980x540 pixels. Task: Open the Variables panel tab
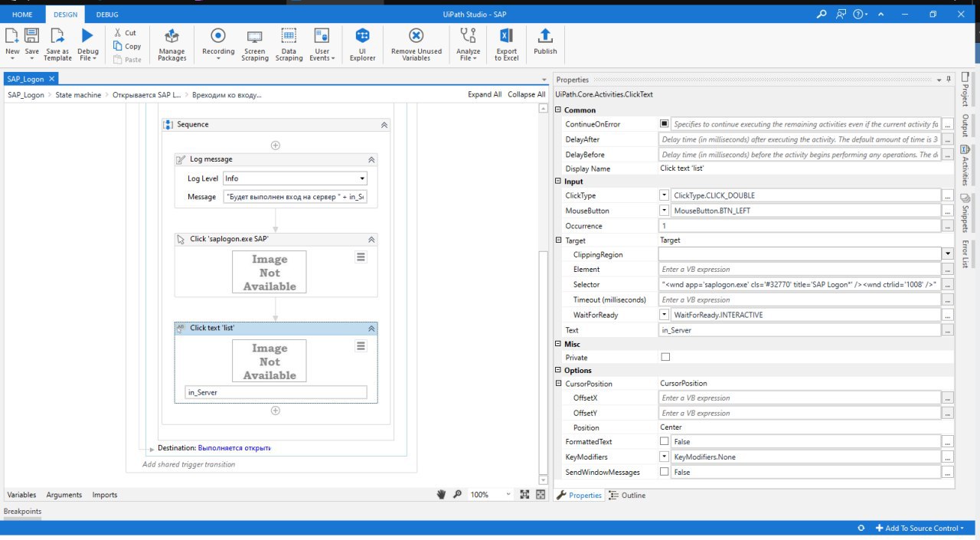[x=21, y=495]
